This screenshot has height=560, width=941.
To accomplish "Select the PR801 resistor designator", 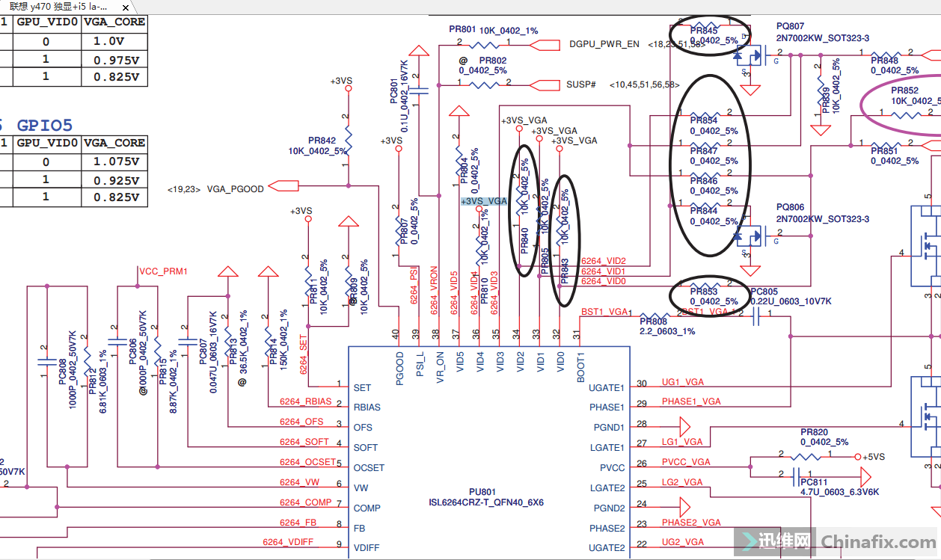I will 462,29.
